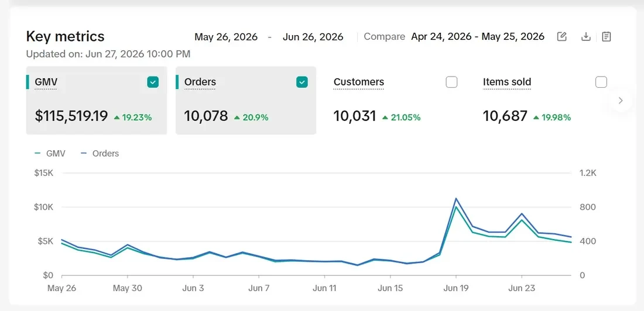Click the $15K y-axis label
Image resolution: width=644 pixels, height=311 pixels.
coord(43,173)
